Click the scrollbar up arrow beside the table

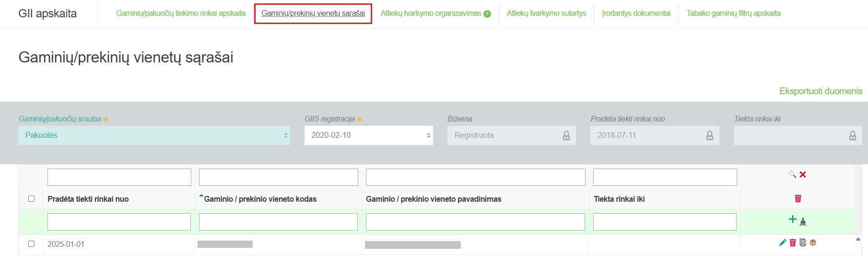click(858, 239)
